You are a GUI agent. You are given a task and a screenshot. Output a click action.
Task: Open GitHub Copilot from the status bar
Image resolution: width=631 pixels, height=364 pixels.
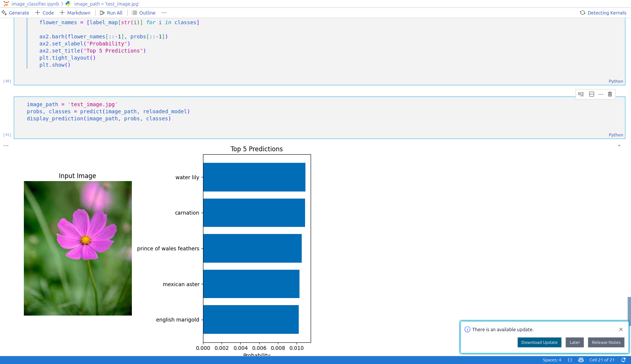click(x=581, y=360)
